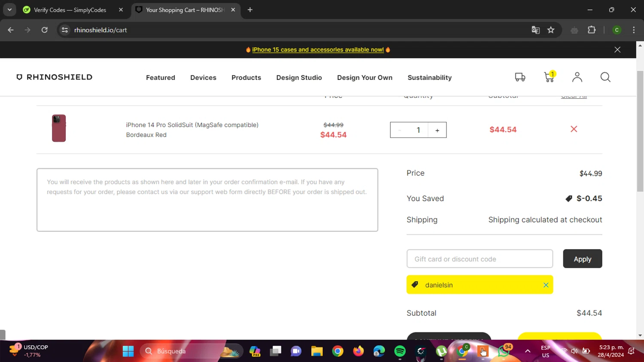Increase quantity with the plus button

(437, 130)
